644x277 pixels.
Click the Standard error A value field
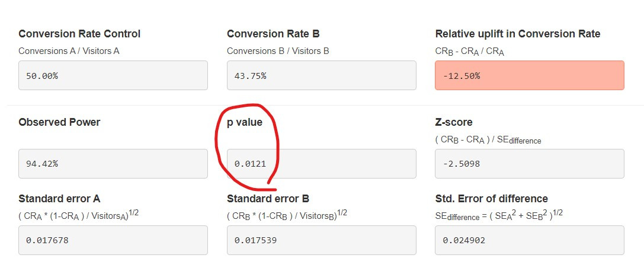pos(113,240)
